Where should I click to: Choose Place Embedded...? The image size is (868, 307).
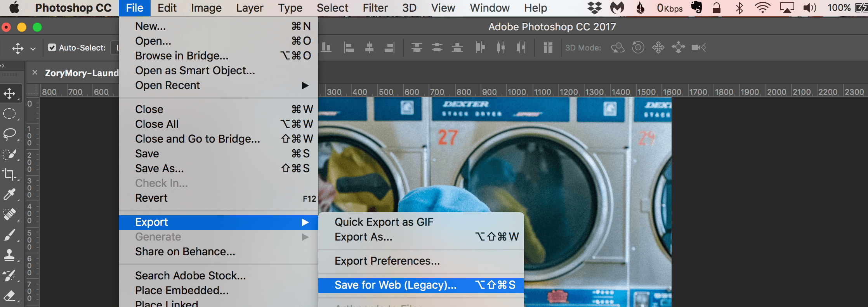pos(219,291)
